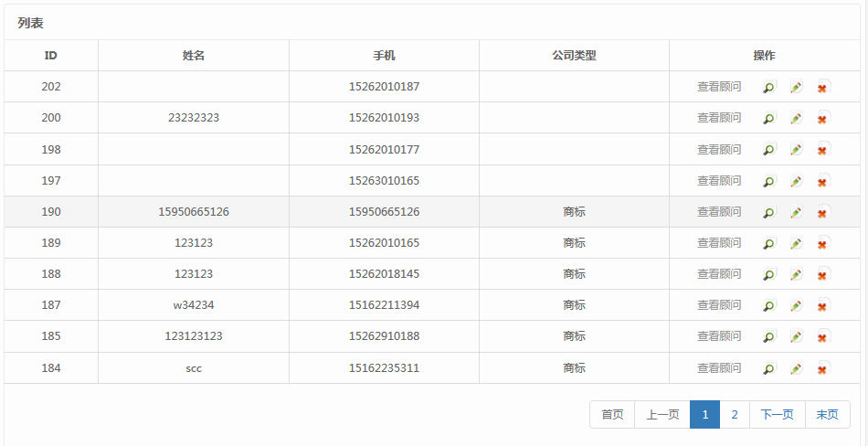
Task: Click the magnifier view icon for ID 197
Action: click(769, 181)
